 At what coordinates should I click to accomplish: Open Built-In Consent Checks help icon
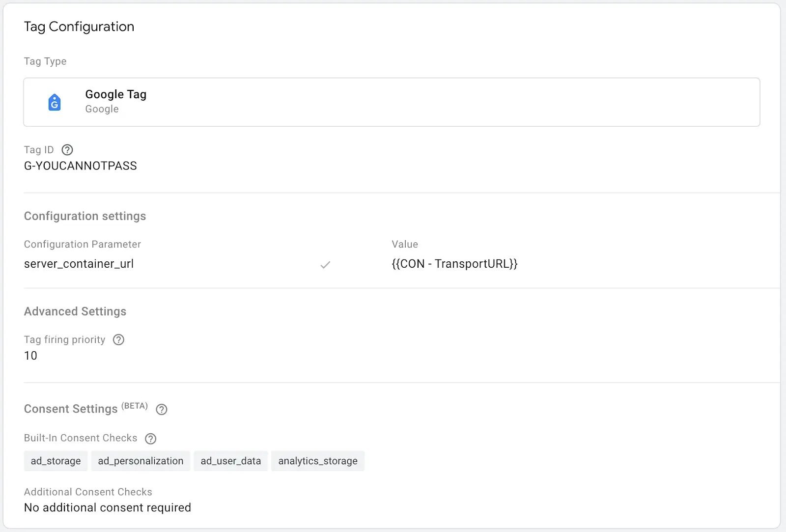coord(151,439)
